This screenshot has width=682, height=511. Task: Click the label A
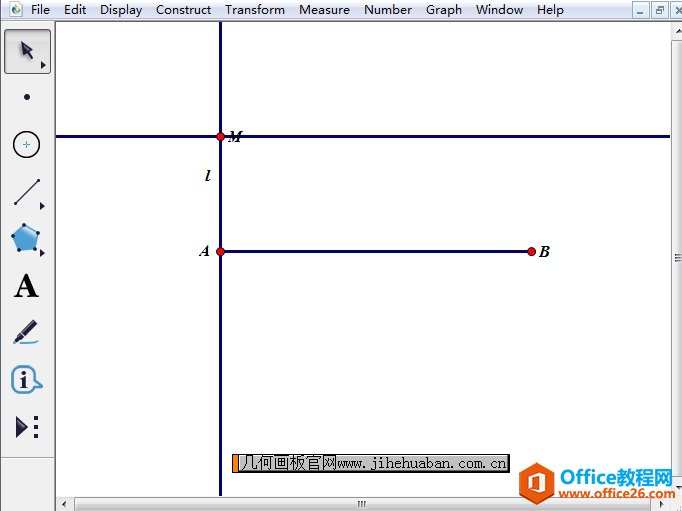pos(204,251)
